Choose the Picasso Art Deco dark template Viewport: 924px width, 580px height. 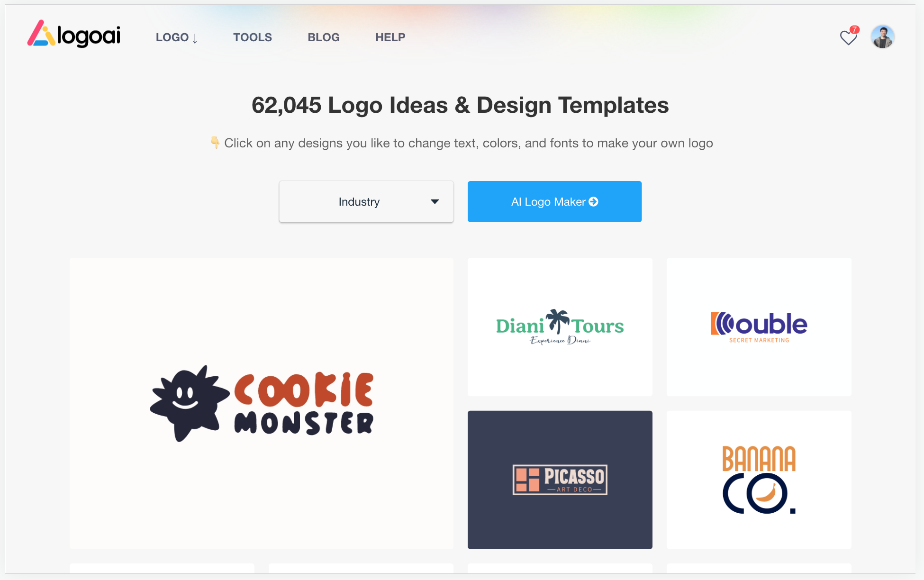tap(560, 480)
